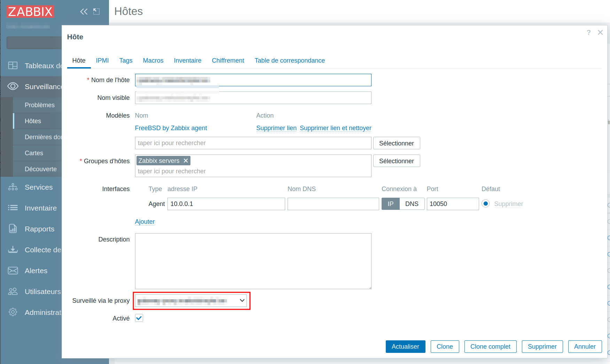Click the Port input field
This screenshot has width=610, height=364.
(x=452, y=204)
